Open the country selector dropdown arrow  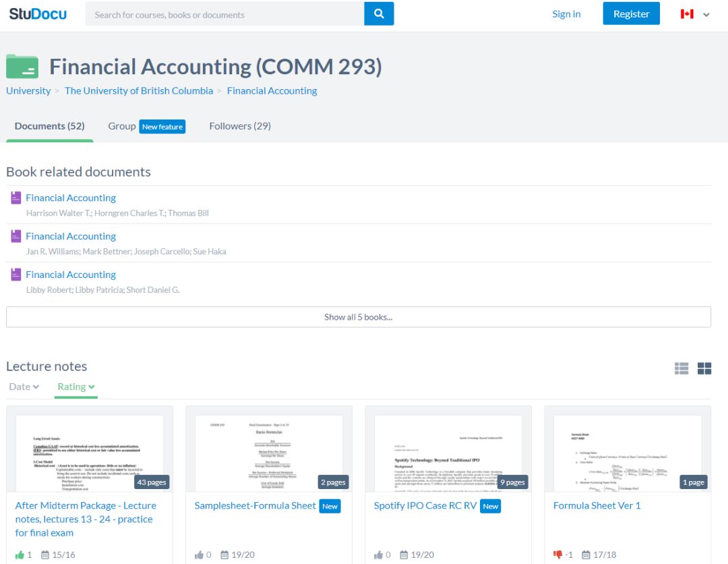[706, 14]
